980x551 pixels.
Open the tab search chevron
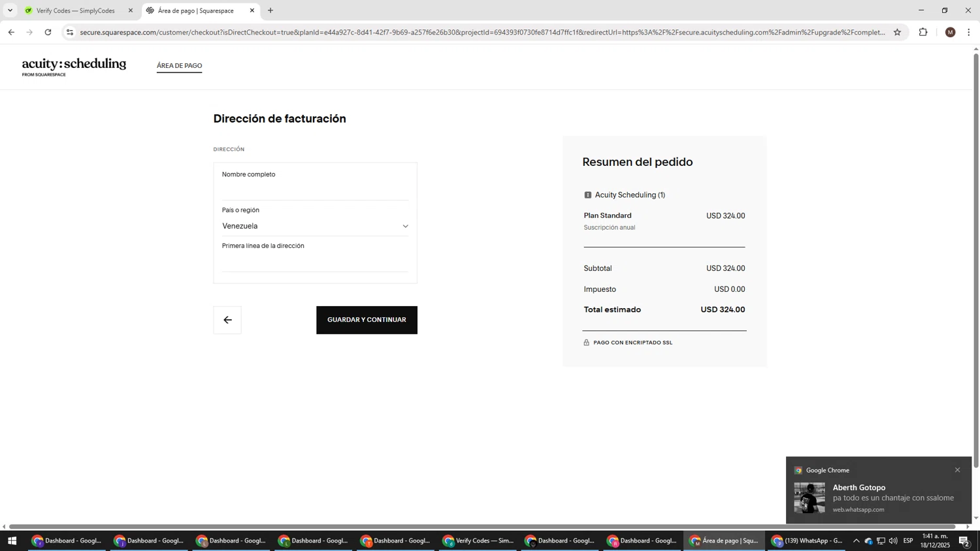click(x=10, y=10)
